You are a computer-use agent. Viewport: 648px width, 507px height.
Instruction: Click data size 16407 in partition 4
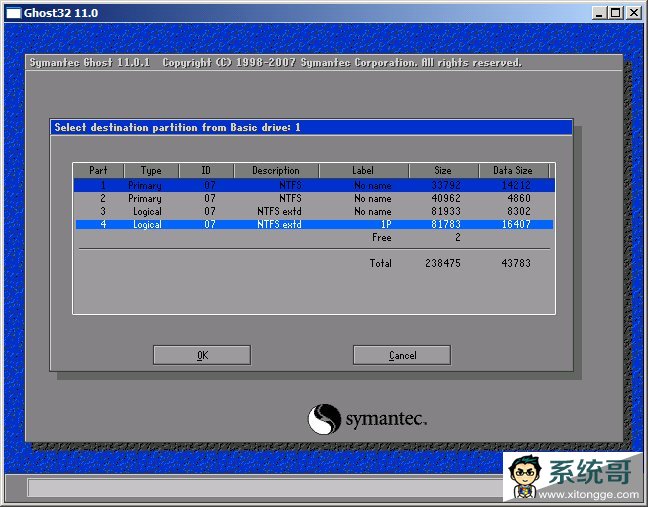[x=516, y=224]
